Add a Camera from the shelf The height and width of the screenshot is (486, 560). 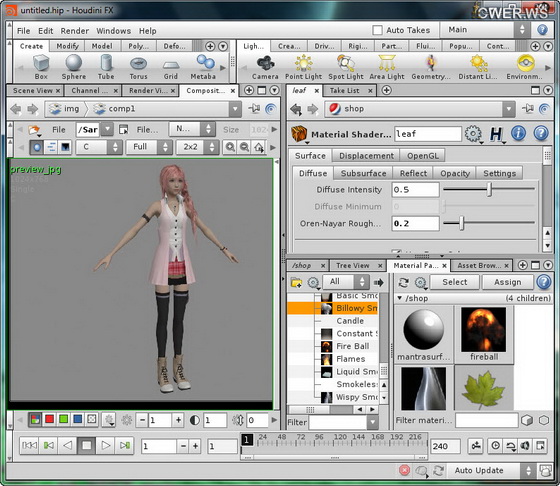coord(265,68)
